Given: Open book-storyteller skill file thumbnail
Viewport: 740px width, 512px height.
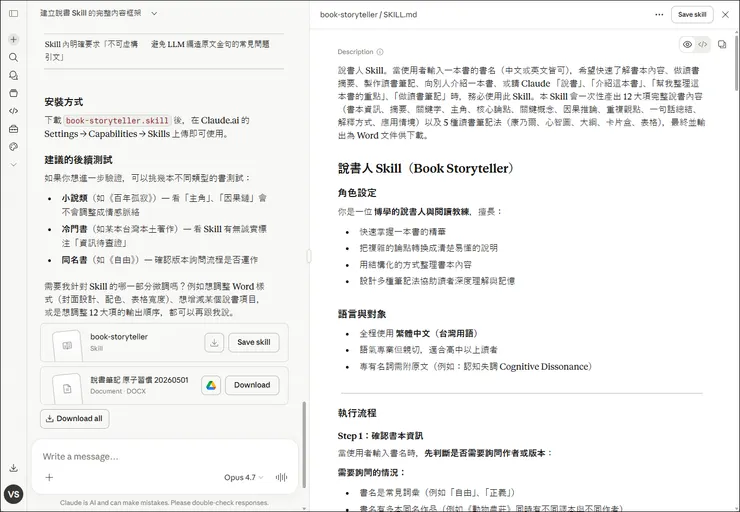Looking at the screenshot, I should [x=67, y=345].
